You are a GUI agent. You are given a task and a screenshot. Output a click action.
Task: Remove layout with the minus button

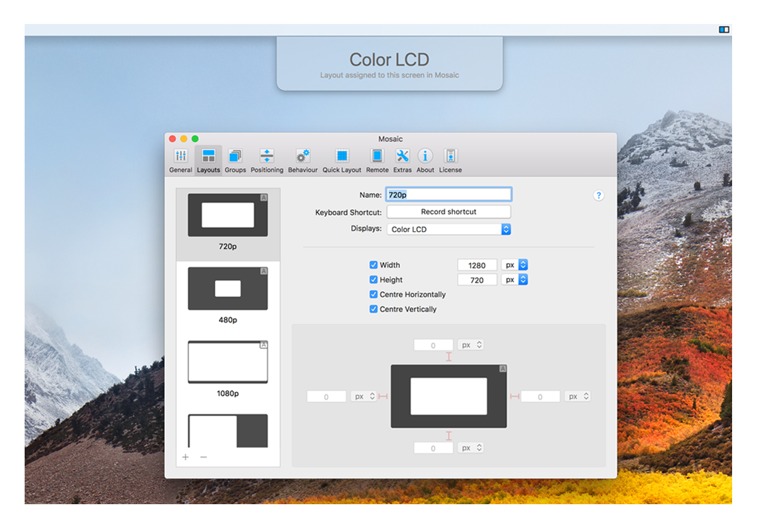[203, 457]
